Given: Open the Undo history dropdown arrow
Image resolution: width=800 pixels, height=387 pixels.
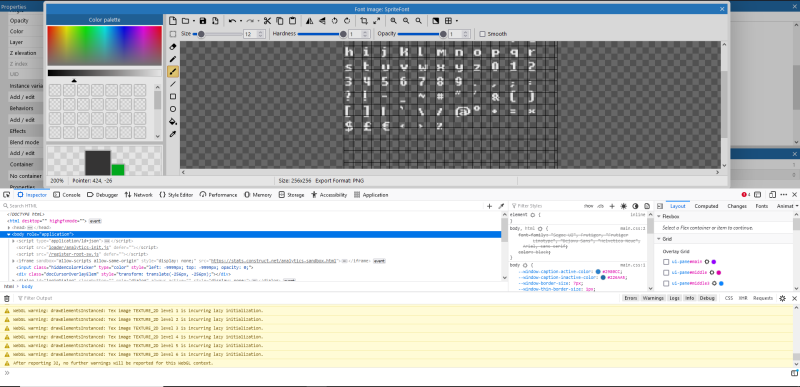Looking at the screenshot, I should pyautogui.click(x=241, y=21).
